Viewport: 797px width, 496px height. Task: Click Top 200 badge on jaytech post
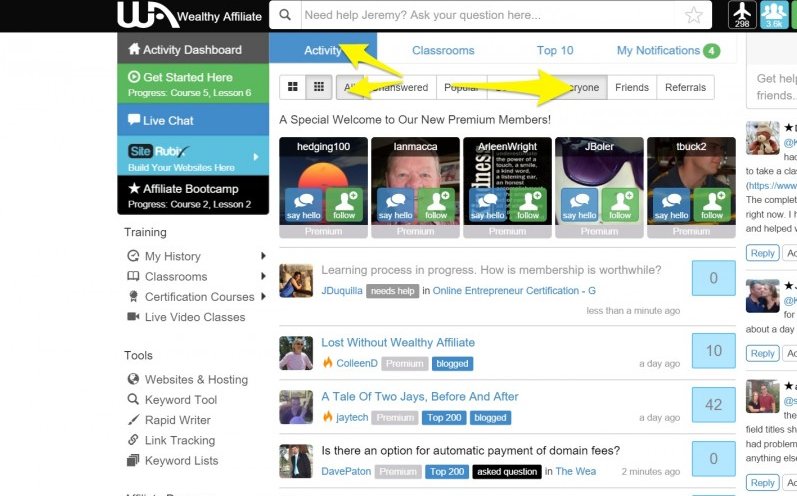point(444,418)
